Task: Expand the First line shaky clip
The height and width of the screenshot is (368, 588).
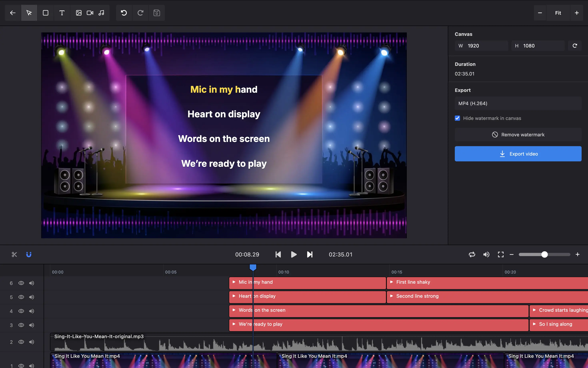Action: [x=391, y=282]
